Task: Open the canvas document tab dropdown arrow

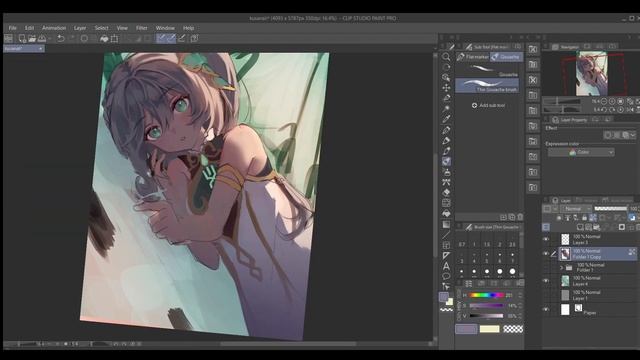Action: (x=40, y=49)
